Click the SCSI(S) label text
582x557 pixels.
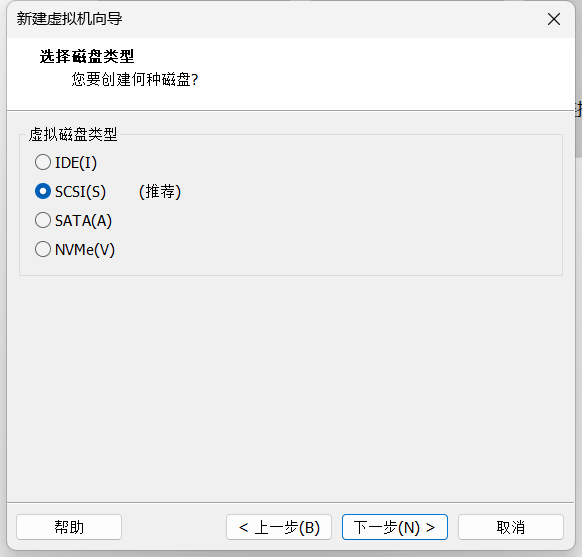(x=81, y=192)
